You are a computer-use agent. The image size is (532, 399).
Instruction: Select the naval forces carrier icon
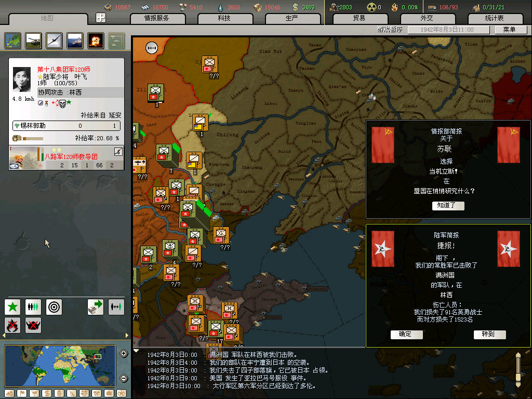tap(75, 41)
